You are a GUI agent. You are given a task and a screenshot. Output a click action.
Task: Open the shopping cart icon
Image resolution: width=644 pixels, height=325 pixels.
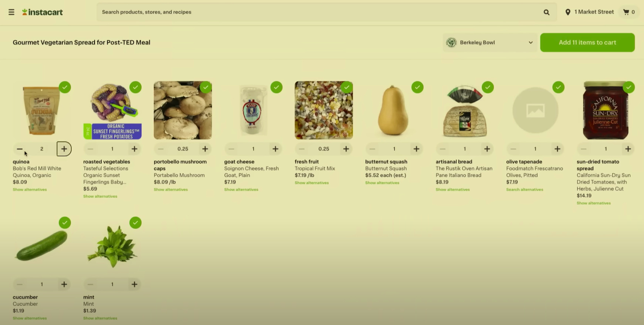[626, 12]
